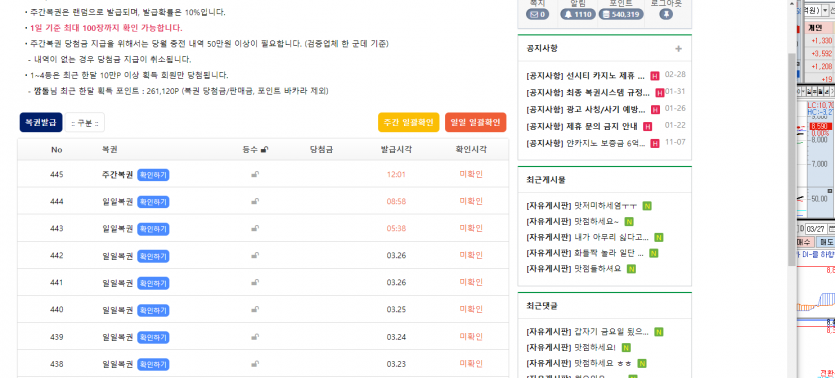835x378 pixels.
Task: Open notice 최종 복권시스템 규정
Action: [x=587, y=93]
